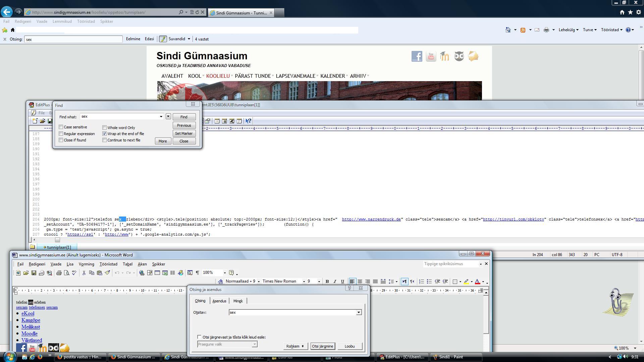Apply numbered list in Word
Screen dimensions: 644x362
421,282
